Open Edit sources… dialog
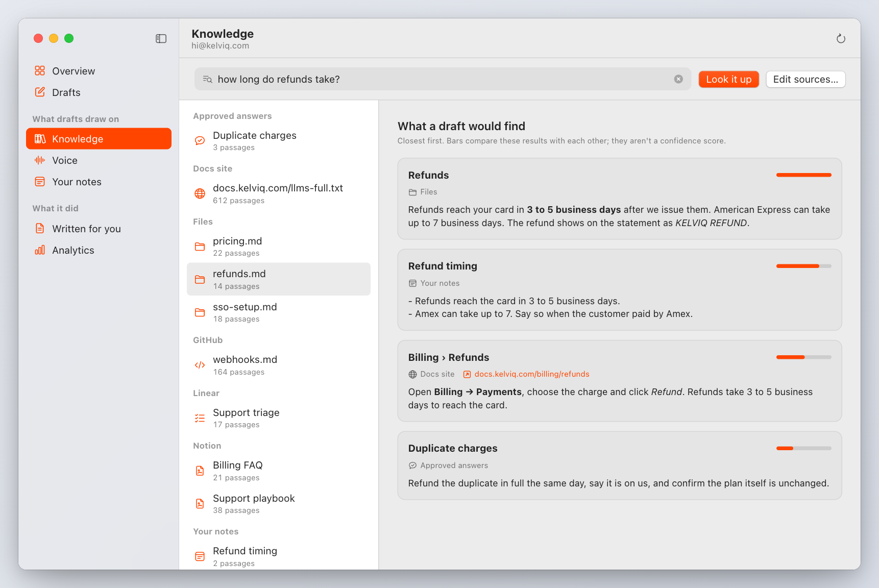The image size is (879, 588). (x=805, y=79)
